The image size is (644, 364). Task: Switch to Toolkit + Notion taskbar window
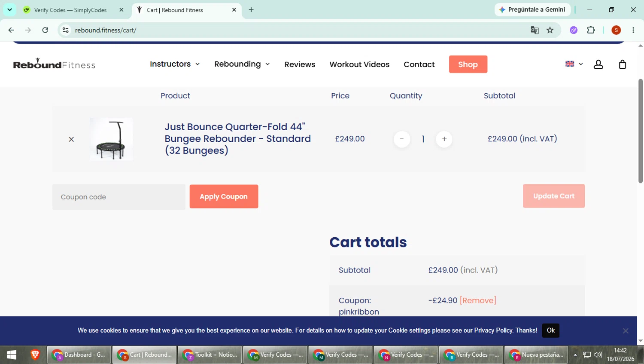click(210, 355)
